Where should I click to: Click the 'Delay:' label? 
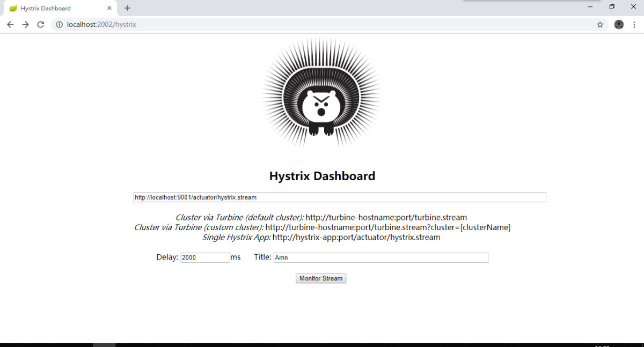click(x=167, y=257)
